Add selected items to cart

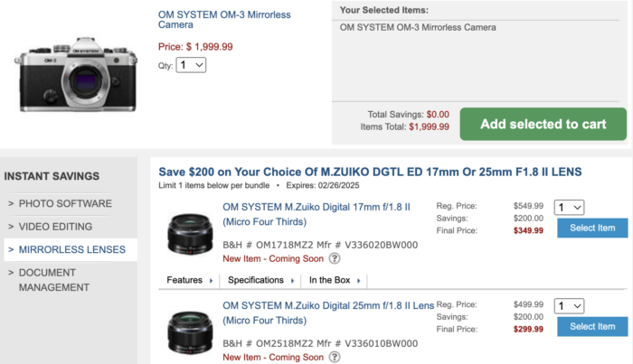543,125
